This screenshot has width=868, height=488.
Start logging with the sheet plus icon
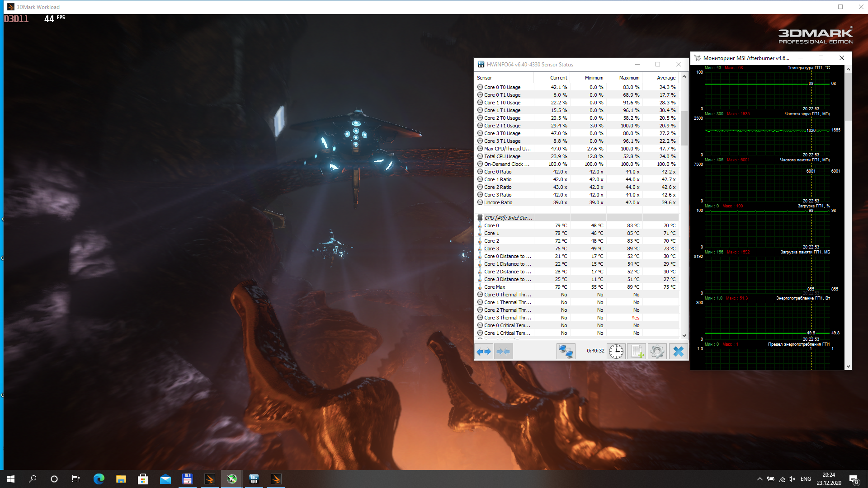pyautogui.click(x=637, y=352)
